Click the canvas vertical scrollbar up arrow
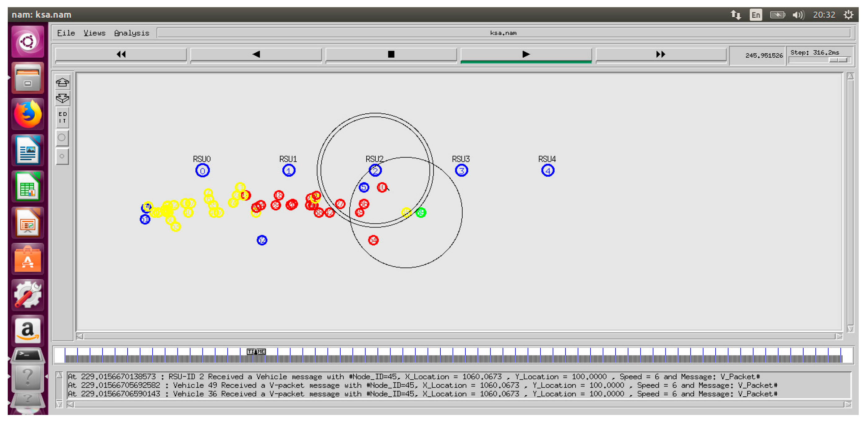The image size is (868, 423). coord(850,77)
